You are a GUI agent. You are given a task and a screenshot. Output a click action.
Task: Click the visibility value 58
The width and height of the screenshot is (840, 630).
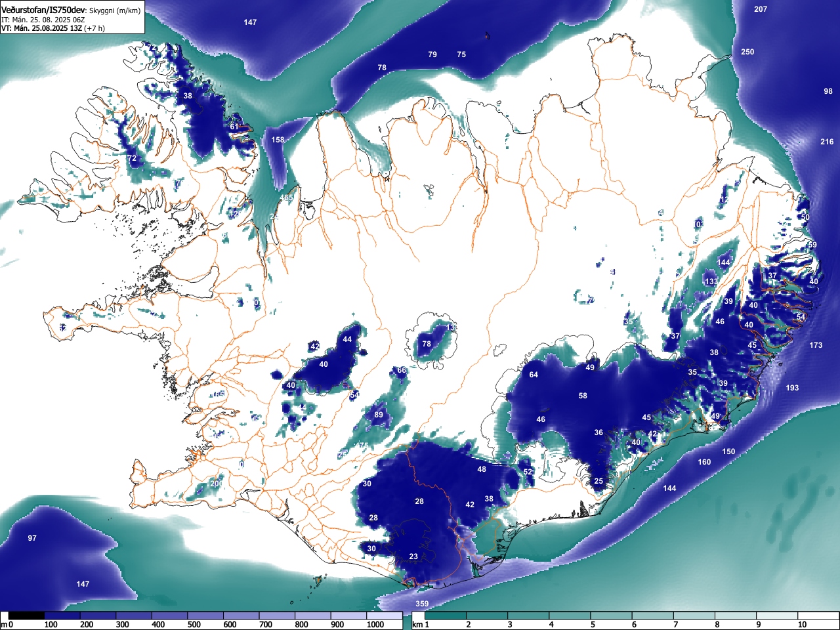(x=583, y=396)
